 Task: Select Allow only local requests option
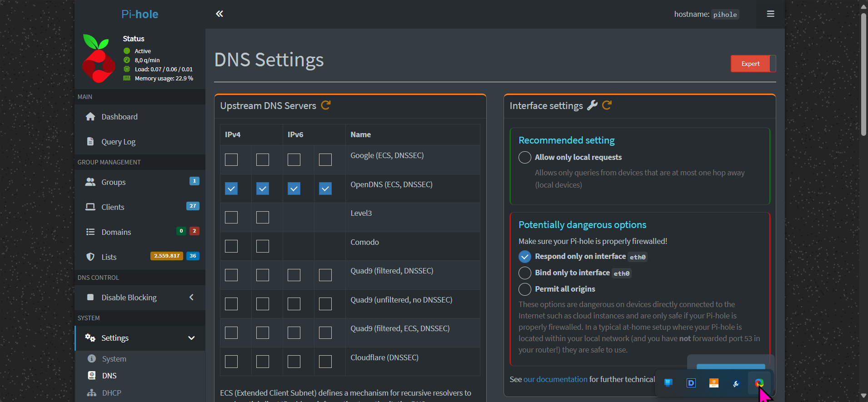tap(525, 158)
